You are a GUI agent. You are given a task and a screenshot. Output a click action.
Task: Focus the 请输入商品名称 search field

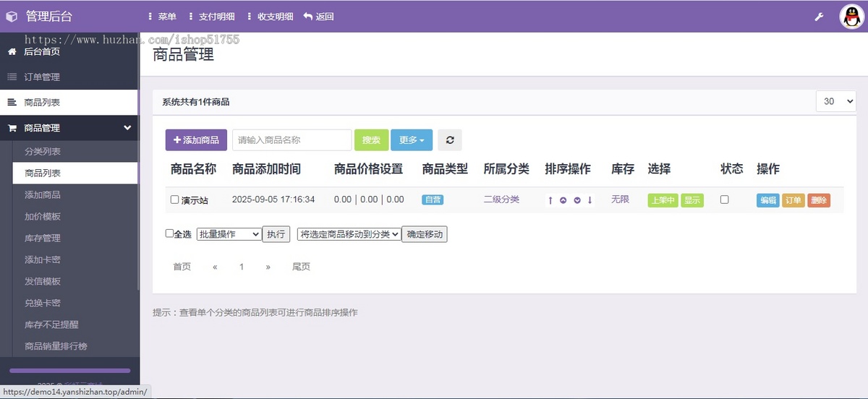click(292, 140)
